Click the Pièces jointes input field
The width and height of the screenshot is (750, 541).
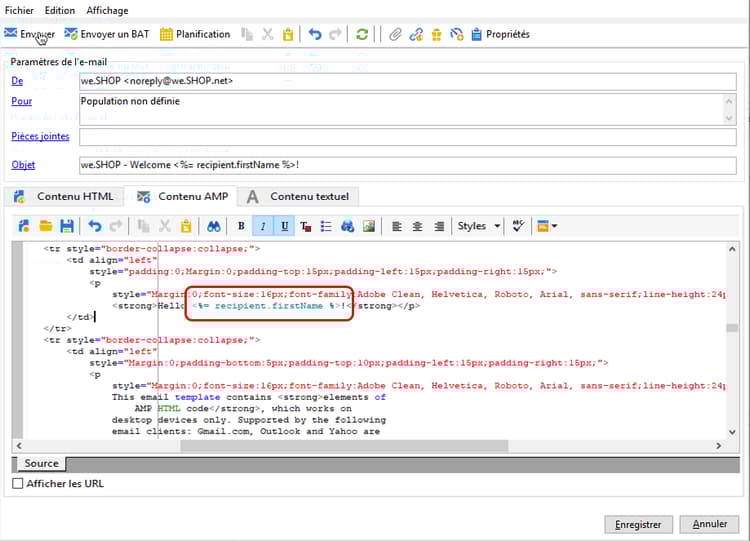[x=408, y=137]
